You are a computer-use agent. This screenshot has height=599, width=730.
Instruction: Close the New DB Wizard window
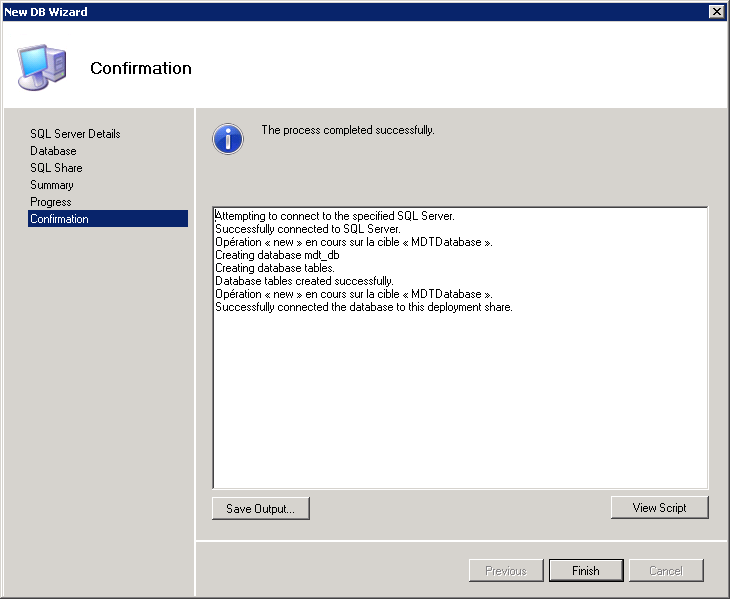tap(716, 12)
